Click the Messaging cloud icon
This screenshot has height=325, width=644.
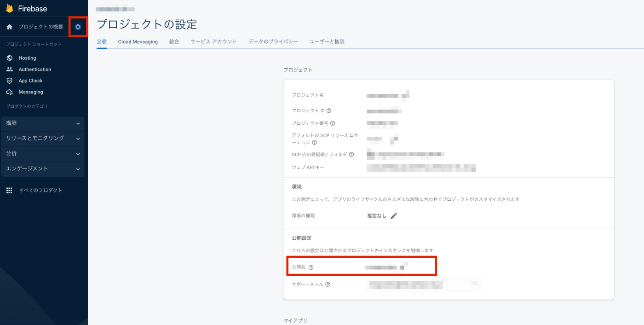(x=9, y=92)
